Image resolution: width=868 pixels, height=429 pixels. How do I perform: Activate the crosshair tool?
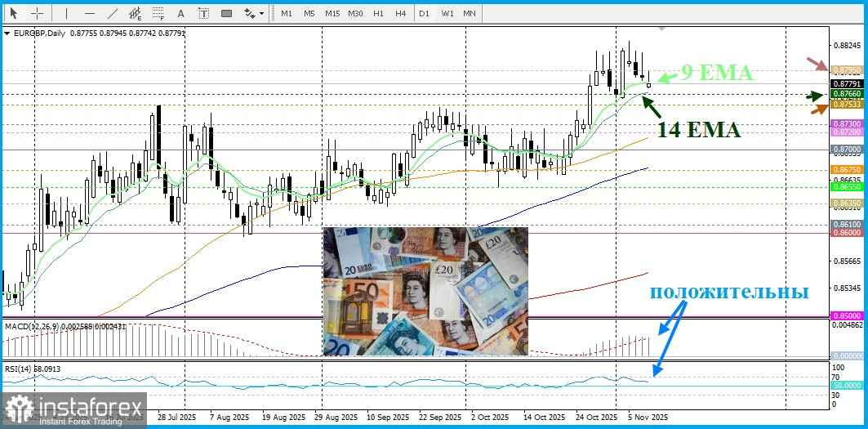pos(37,13)
